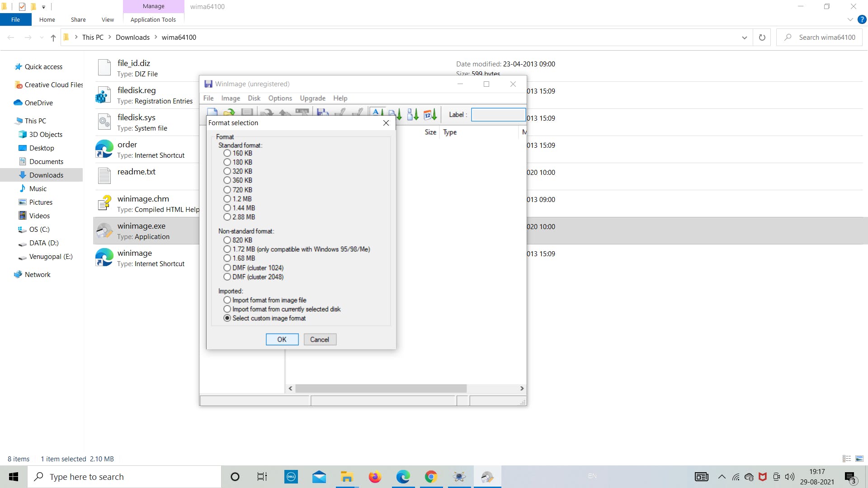Choose 1.72 MB Windows 95/98/Me format
Viewport: 868px width, 488px height.
[x=297, y=249]
